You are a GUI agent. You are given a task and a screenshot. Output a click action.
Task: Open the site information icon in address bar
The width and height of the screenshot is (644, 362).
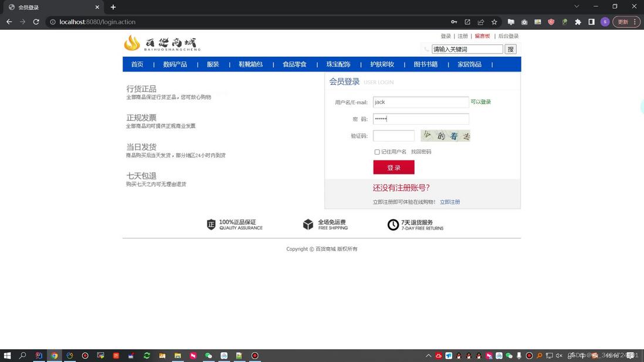point(53,22)
